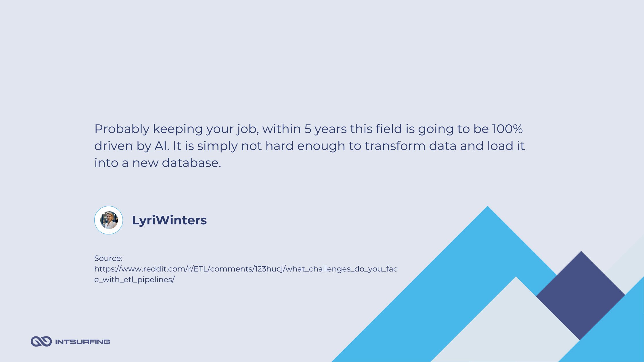This screenshot has width=644, height=362.
Task: Click the LyriWinters username
Action: point(169,220)
